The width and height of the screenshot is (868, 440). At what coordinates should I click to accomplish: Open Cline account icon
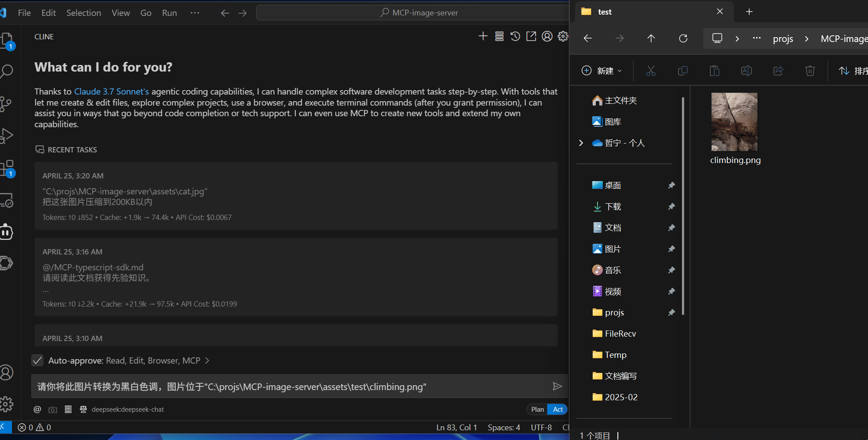547,36
